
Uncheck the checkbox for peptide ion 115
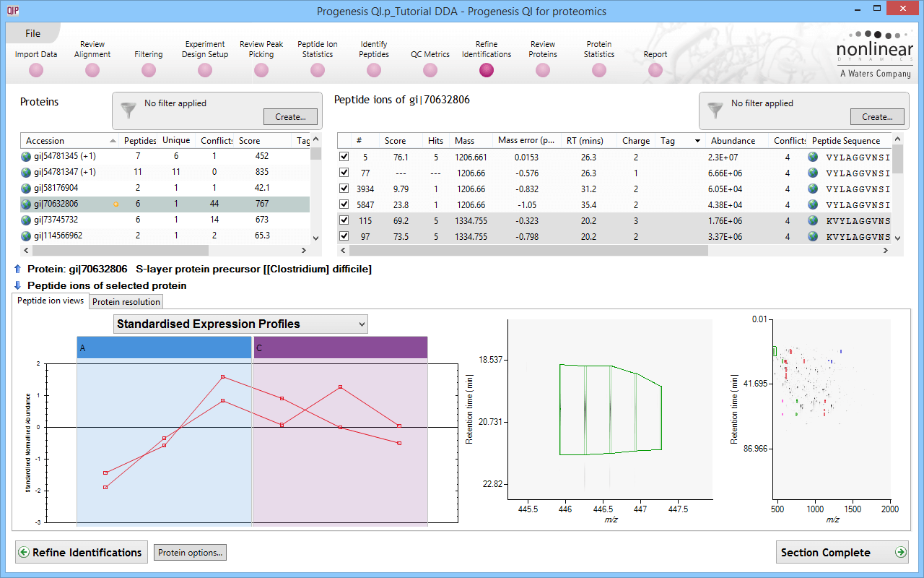click(x=344, y=220)
